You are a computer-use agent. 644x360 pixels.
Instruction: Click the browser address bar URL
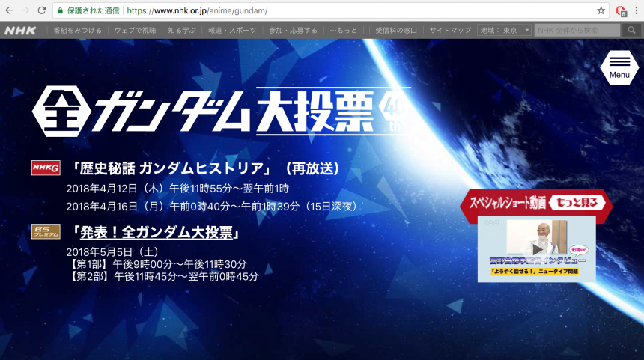[197, 10]
